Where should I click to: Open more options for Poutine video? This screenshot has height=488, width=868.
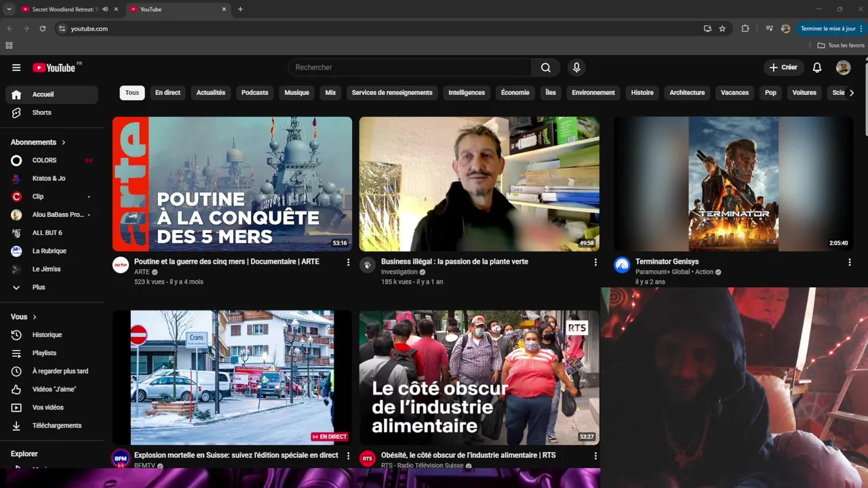[349, 262]
